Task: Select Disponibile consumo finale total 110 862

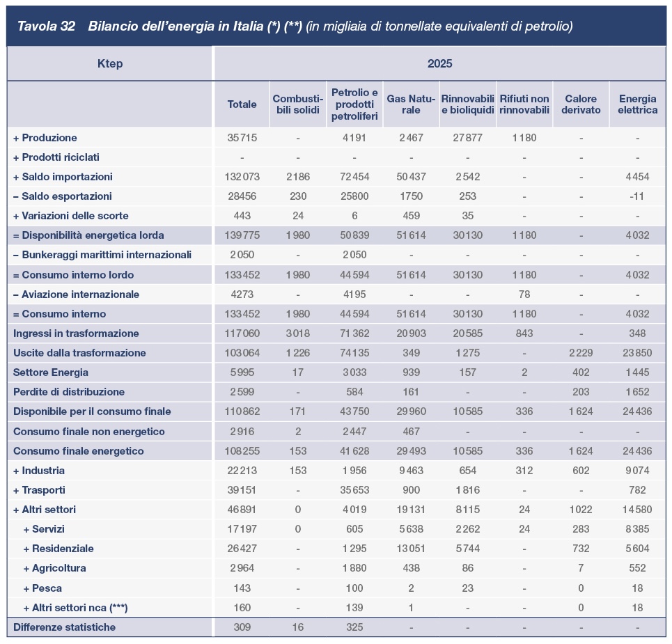Action: (242, 411)
